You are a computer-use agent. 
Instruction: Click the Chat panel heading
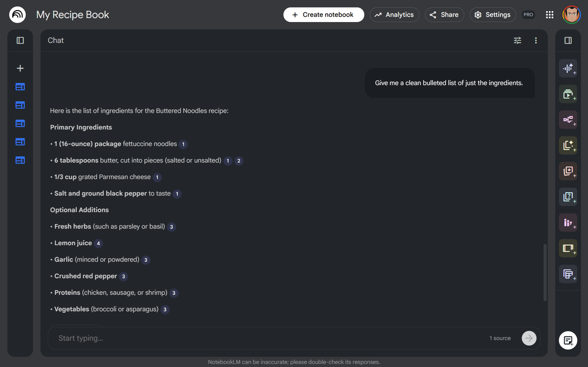[56, 41]
